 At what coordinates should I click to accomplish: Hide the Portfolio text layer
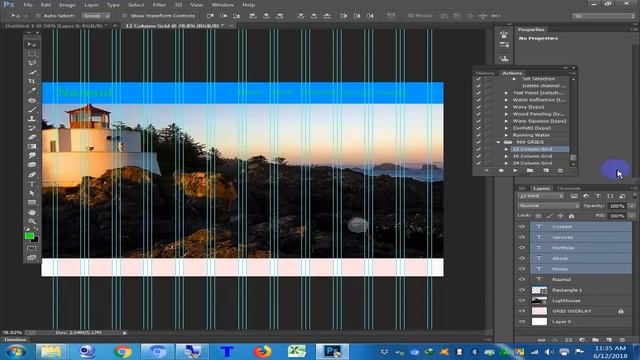point(522,248)
